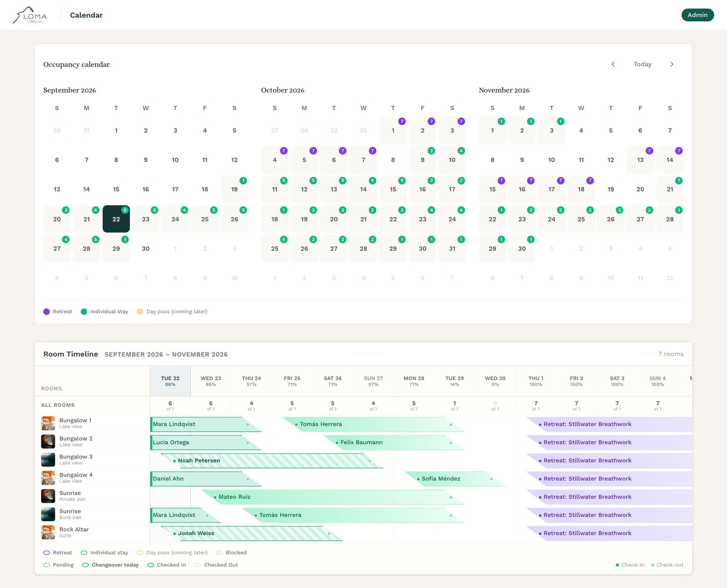The height and width of the screenshot is (588, 727).
Task: Click the Check-out legend entry
Action: [667, 565]
